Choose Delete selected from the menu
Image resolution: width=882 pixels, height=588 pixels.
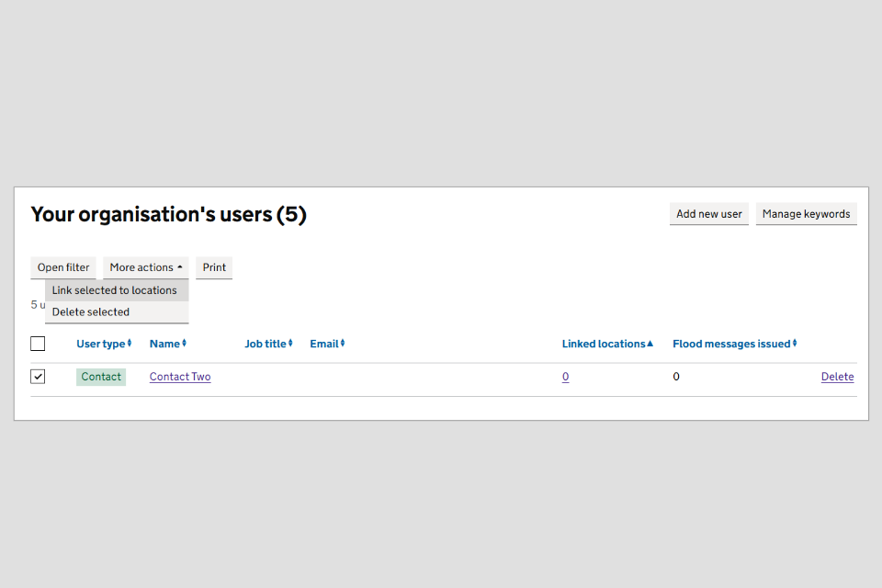click(x=91, y=312)
